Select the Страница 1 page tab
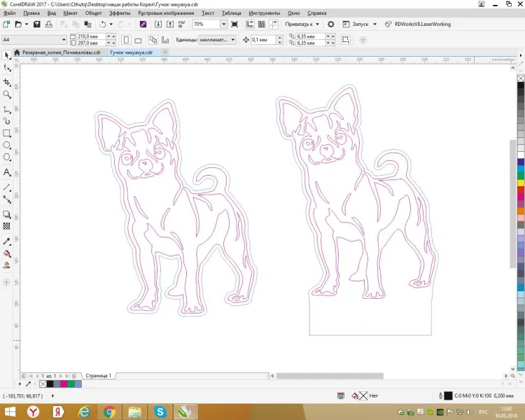Image resolution: width=525 pixels, height=420 pixels. tap(98, 376)
